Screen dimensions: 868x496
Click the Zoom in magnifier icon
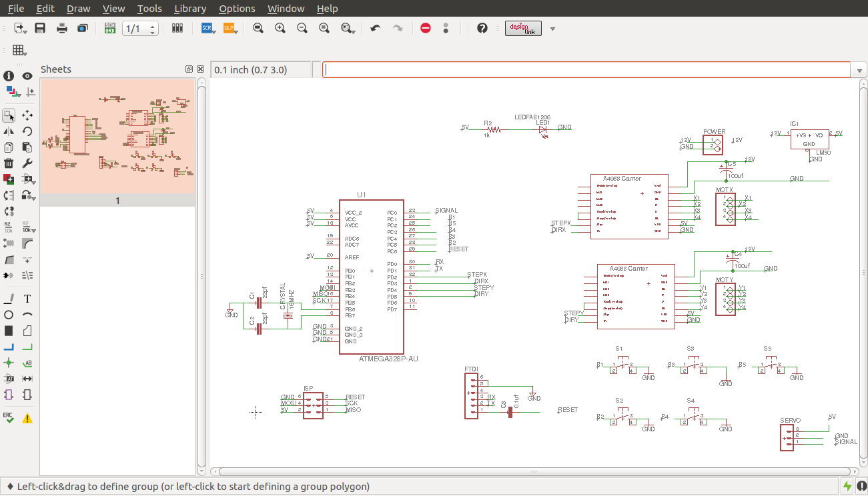280,28
